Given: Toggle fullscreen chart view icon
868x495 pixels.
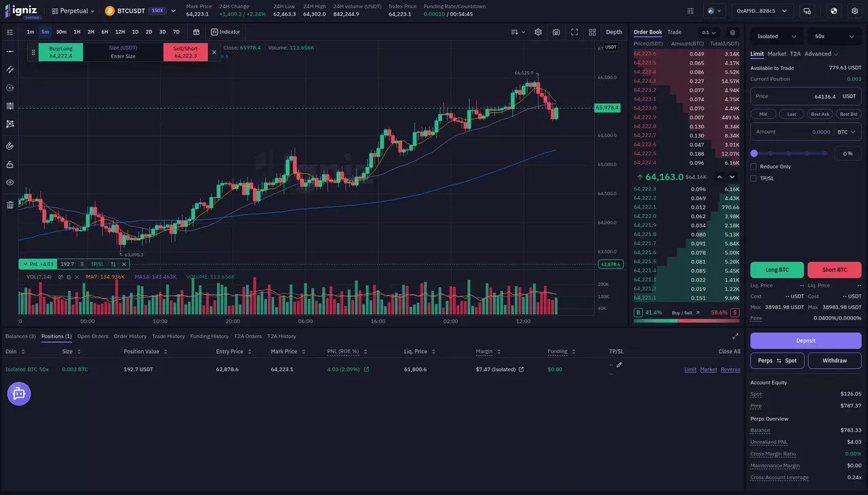Looking at the screenshot, I should pyautogui.click(x=574, y=32).
